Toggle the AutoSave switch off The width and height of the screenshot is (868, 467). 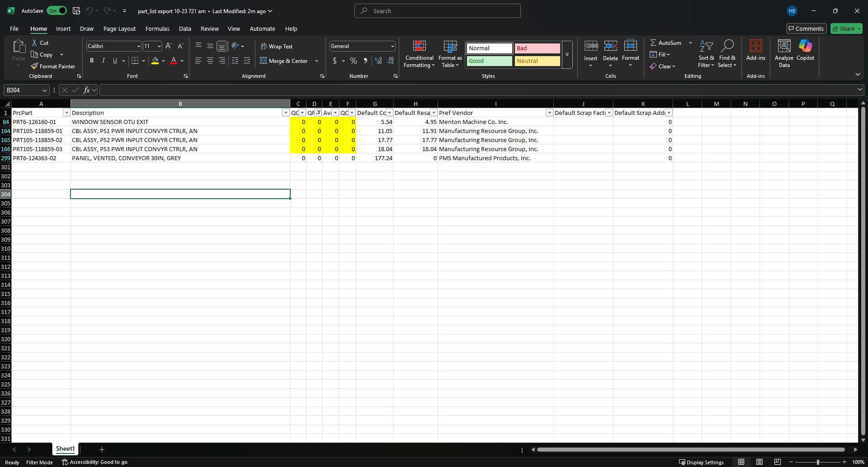click(57, 11)
